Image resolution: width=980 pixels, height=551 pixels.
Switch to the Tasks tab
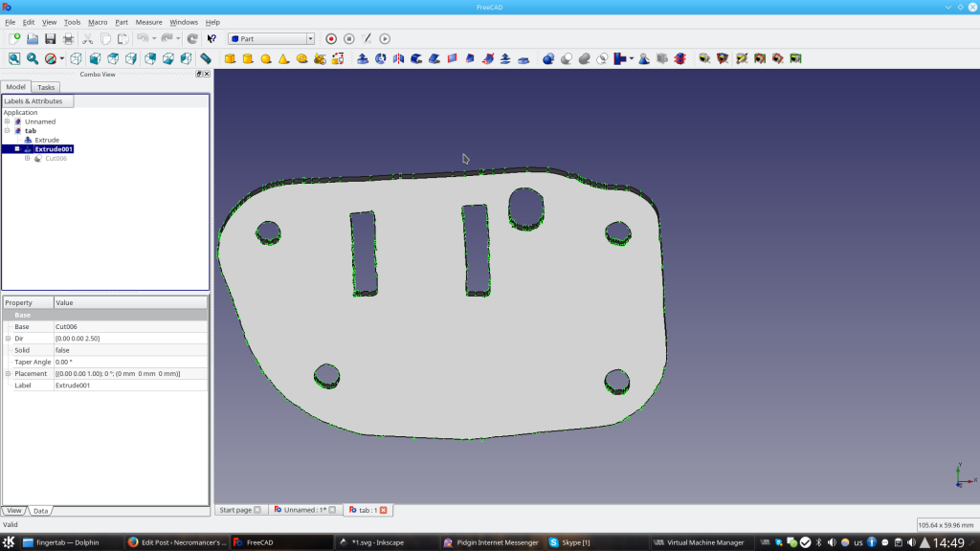(x=45, y=86)
